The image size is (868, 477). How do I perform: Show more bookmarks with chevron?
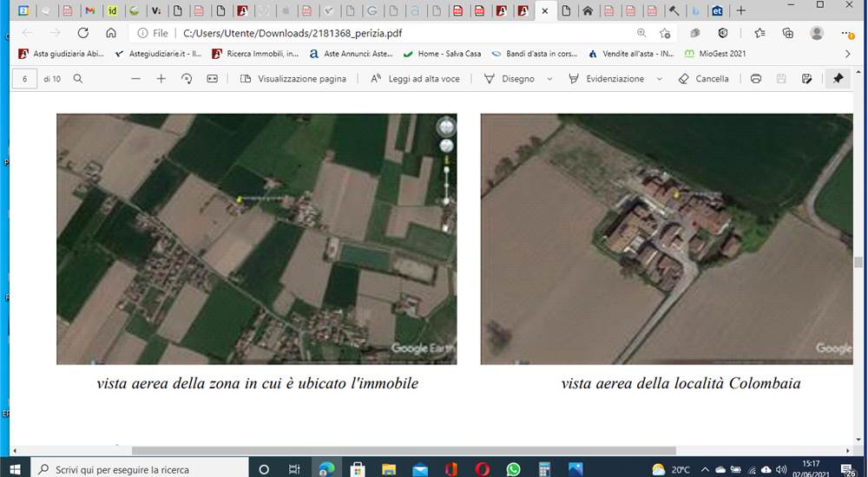(x=847, y=54)
